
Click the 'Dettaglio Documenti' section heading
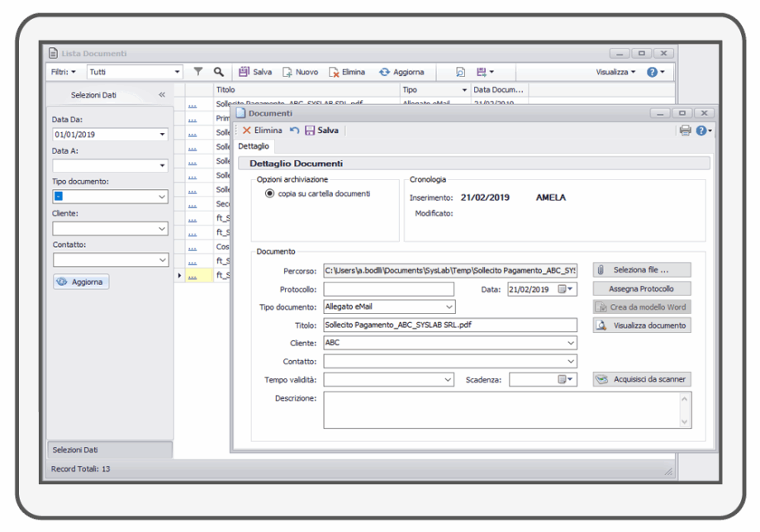tap(296, 164)
